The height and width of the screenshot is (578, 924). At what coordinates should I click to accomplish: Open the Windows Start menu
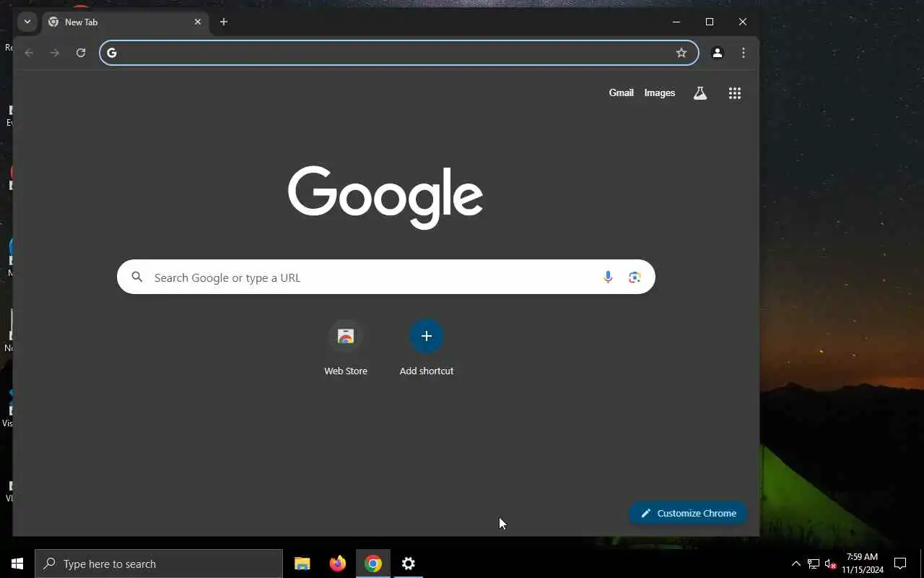click(17, 564)
